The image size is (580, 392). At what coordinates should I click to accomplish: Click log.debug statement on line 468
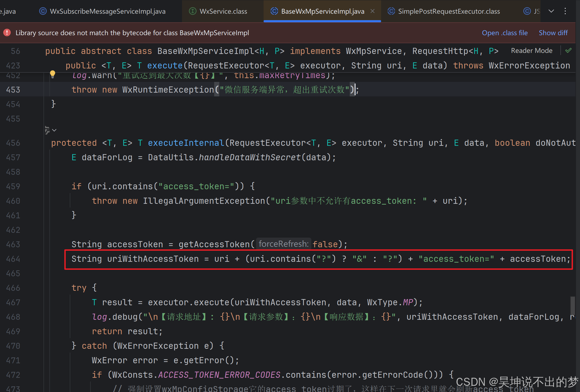[x=115, y=317]
